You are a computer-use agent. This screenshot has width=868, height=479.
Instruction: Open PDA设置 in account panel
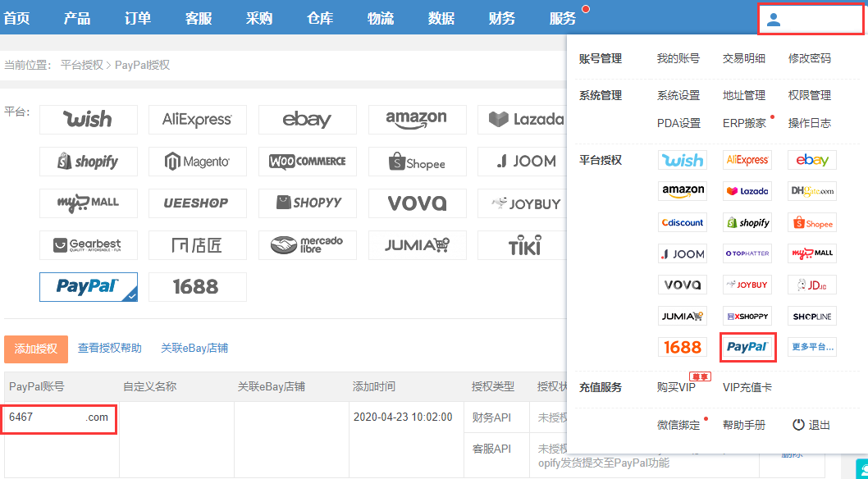coord(678,123)
